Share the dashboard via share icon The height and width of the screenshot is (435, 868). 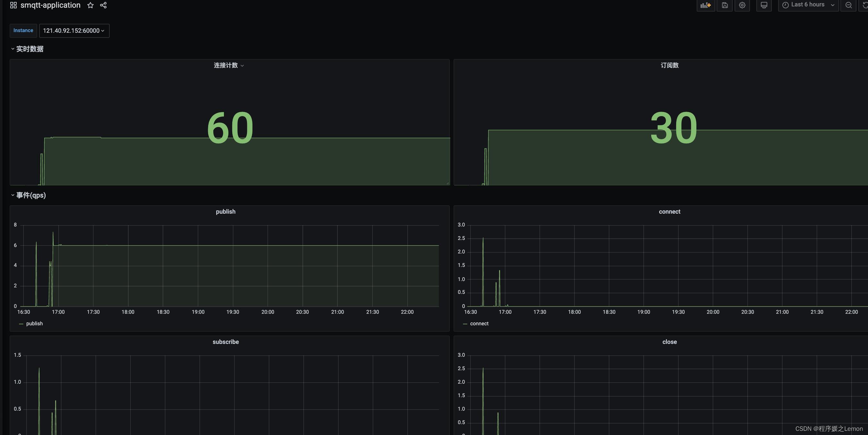[103, 5]
